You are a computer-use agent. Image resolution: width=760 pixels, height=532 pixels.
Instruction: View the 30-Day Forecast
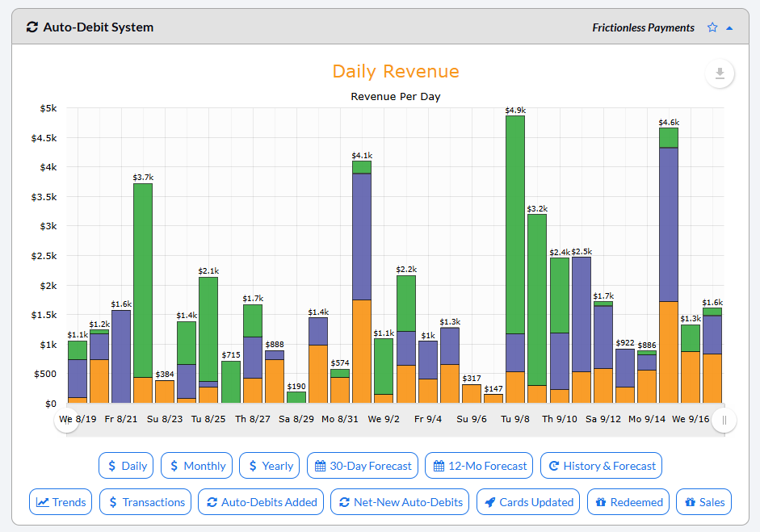tap(363, 466)
